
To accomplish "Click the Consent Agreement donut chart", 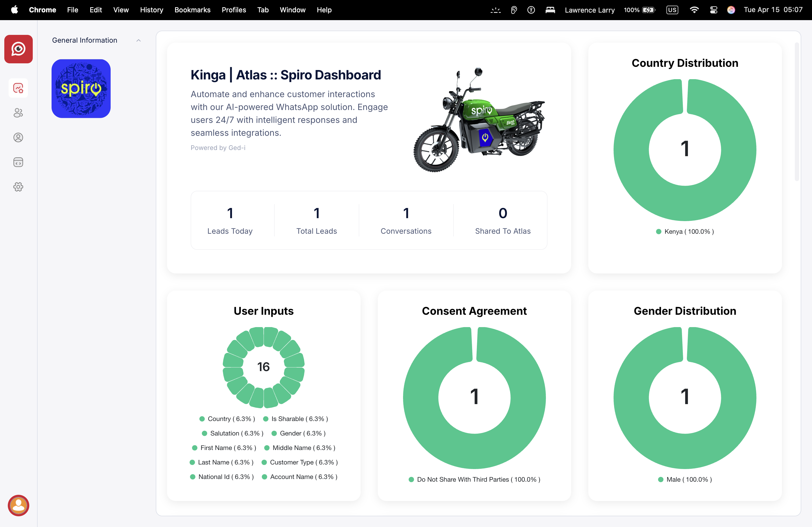I will tap(474, 398).
